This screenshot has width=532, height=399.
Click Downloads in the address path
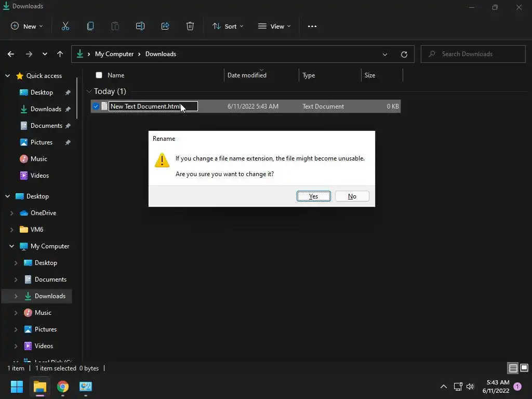[161, 54]
